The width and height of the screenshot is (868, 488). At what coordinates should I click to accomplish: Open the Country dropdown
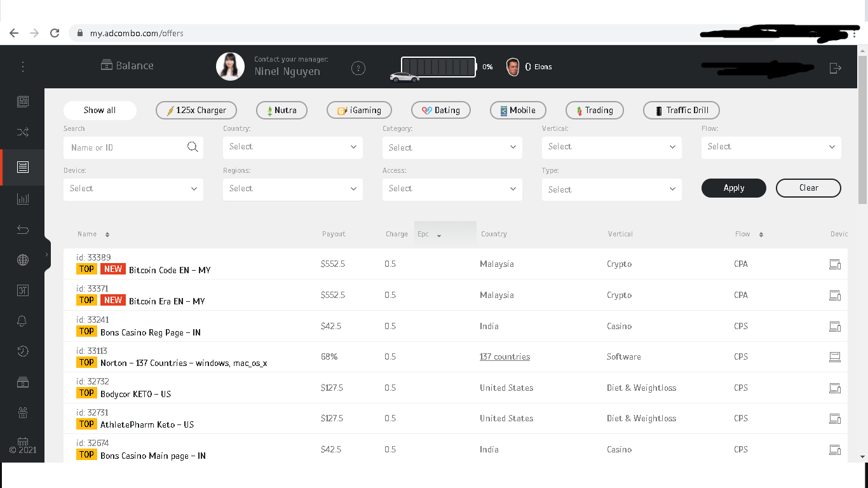pos(293,147)
